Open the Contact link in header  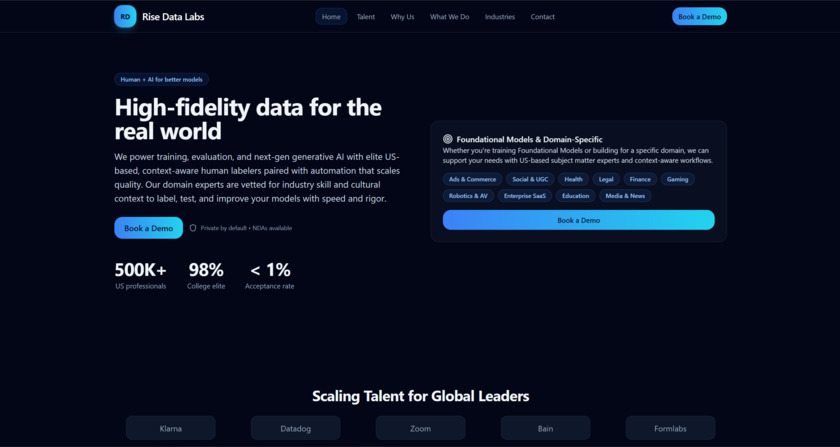point(543,17)
